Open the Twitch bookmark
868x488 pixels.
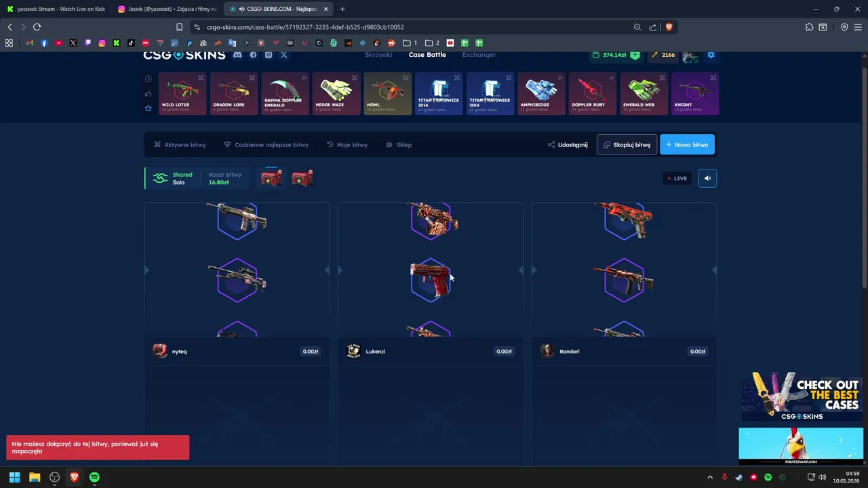87,43
